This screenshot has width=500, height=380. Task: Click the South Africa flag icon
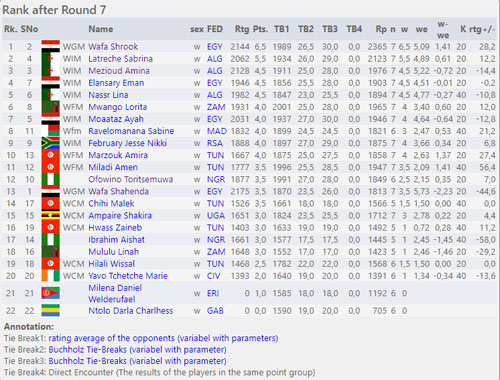(51, 143)
